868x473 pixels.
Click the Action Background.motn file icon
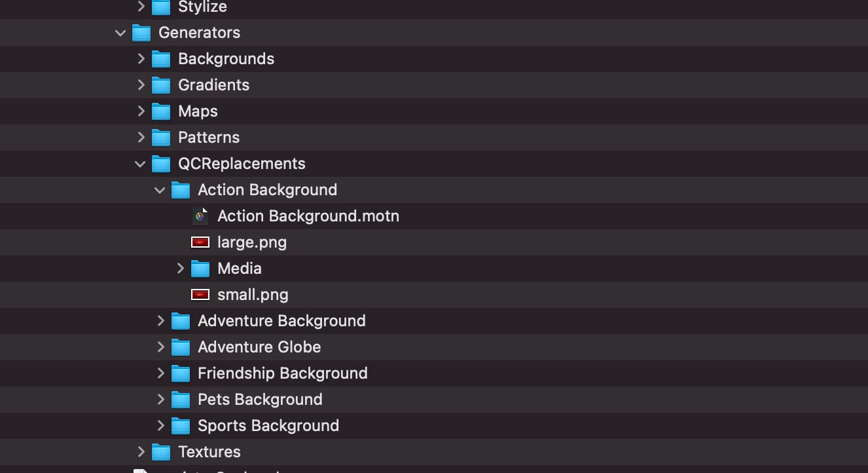pos(200,216)
